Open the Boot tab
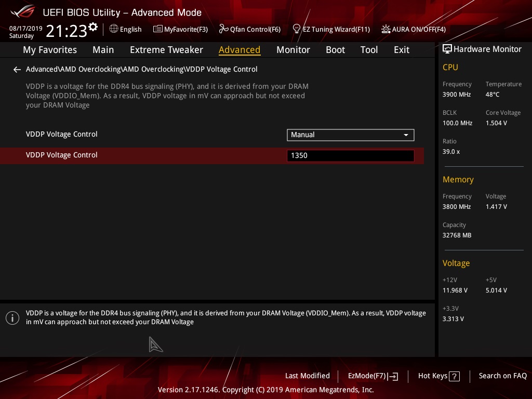The width and height of the screenshot is (532, 399). point(335,50)
